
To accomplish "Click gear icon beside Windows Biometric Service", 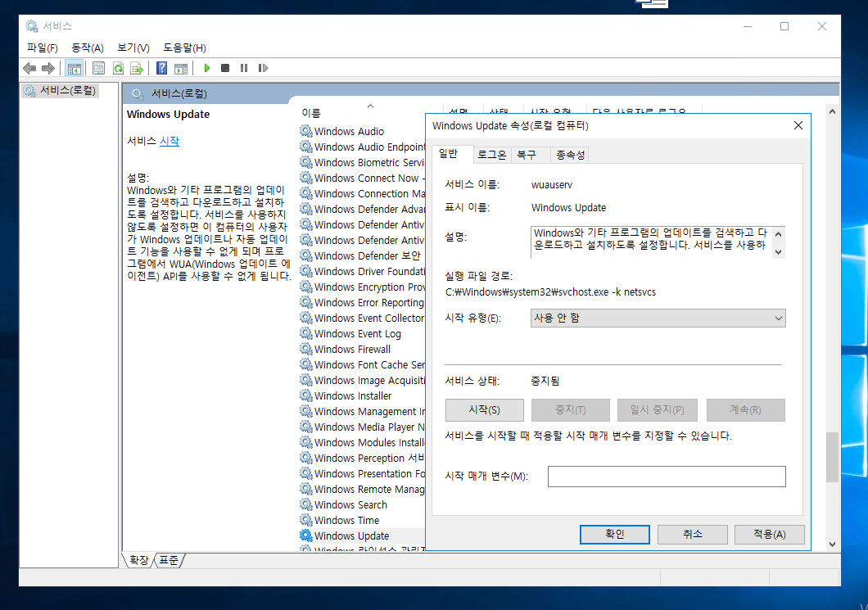I will 306,162.
